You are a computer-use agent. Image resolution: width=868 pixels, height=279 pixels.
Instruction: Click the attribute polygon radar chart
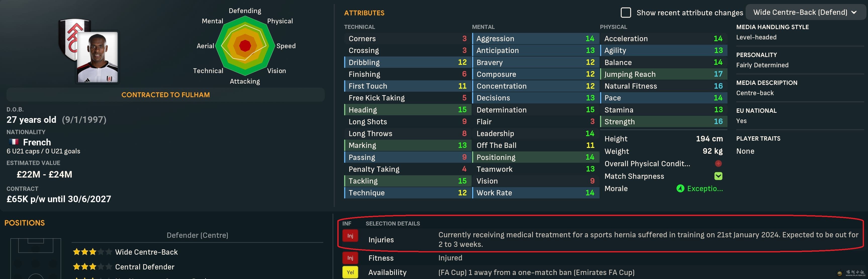[x=245, y=45]
